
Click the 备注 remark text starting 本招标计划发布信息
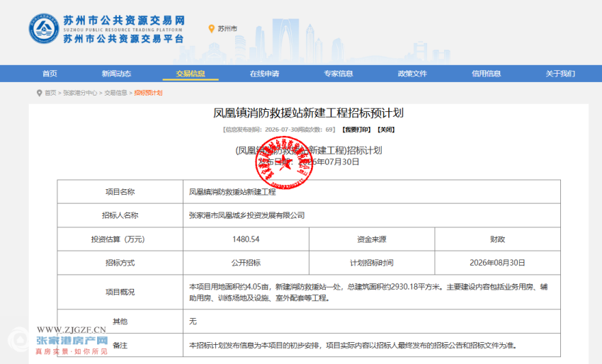point(353,346)
